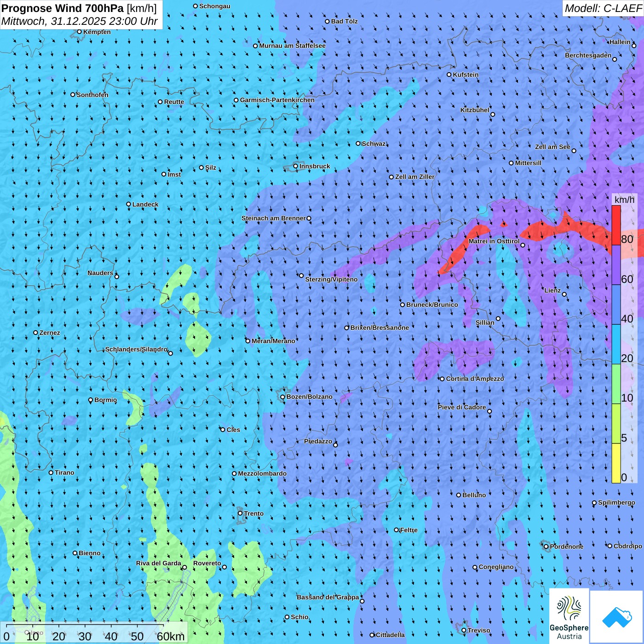Click the Feltre location dot
This screenshot has height=644, width=644.
click(x=397, y=530)
